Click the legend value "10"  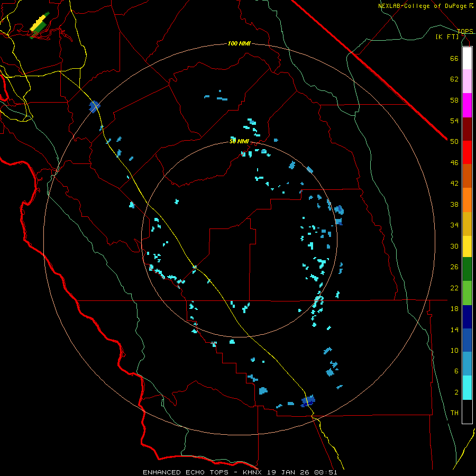[x=454, y=350]
